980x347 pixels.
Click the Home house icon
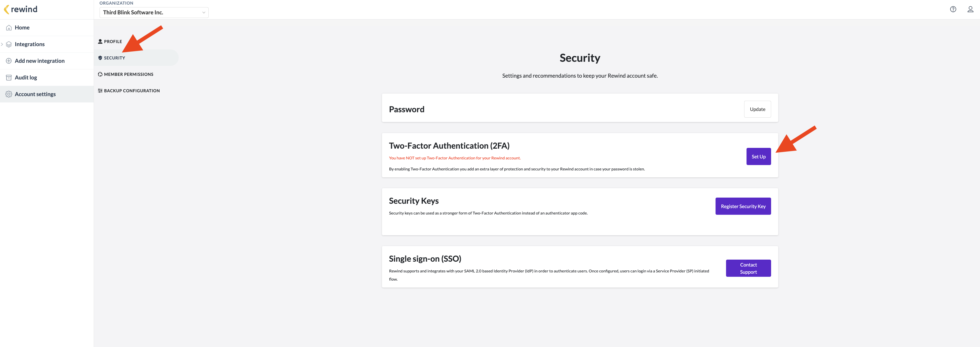point(9,28)
